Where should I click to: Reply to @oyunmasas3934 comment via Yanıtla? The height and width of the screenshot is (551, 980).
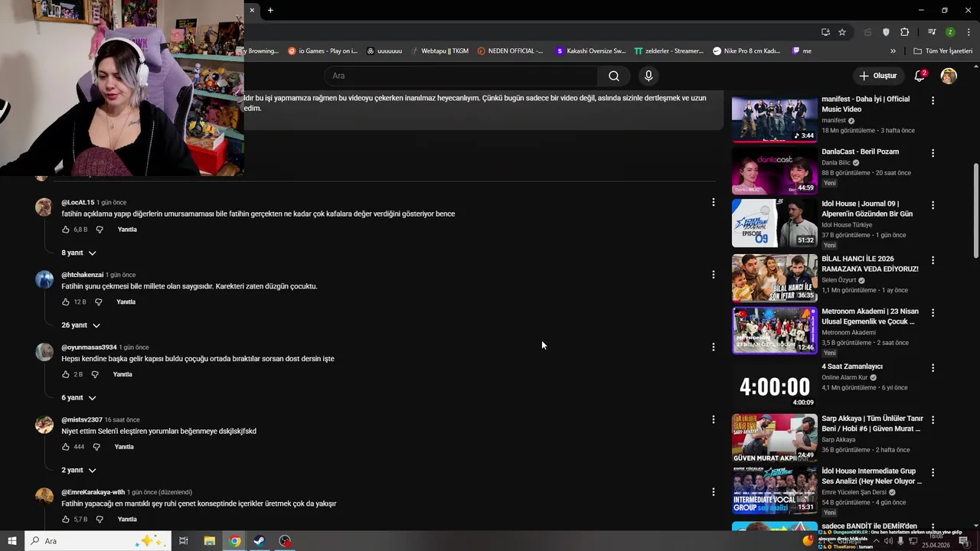click(122, 374)
